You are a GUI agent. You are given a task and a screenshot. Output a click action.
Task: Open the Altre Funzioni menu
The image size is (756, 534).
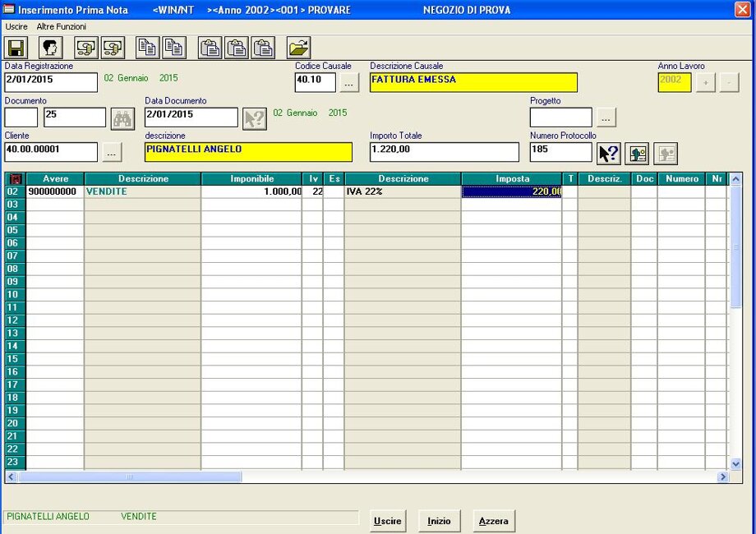pos(62,26)
